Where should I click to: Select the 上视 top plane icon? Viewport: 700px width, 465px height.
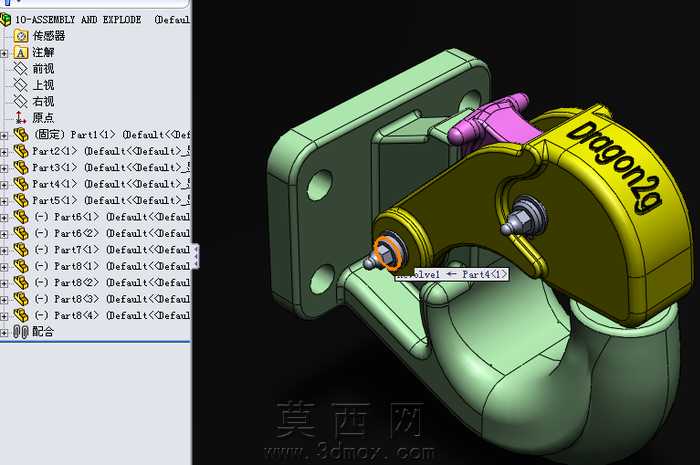pos(21,85)
